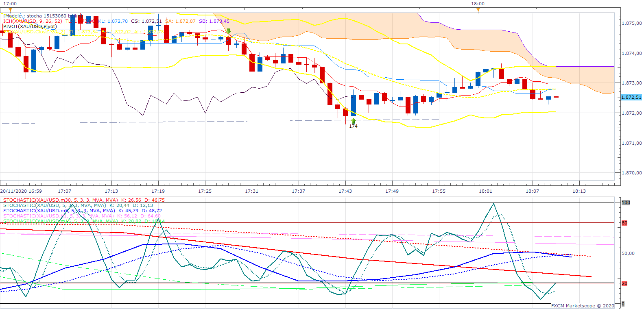Click the Ichimoku SB: 1.873,45 value
Viewport: 644px width, 309px height.
coord(214,21)
